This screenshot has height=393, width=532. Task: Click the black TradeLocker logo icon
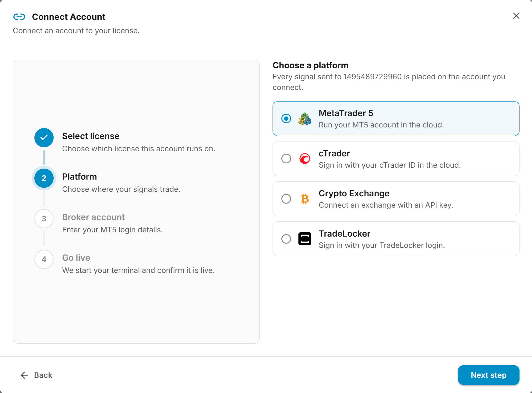305,239
